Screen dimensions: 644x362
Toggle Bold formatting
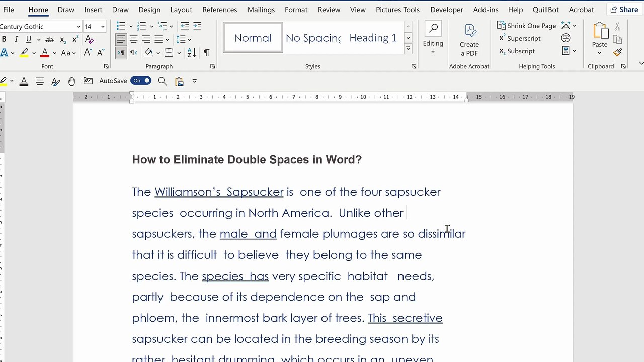4,39
